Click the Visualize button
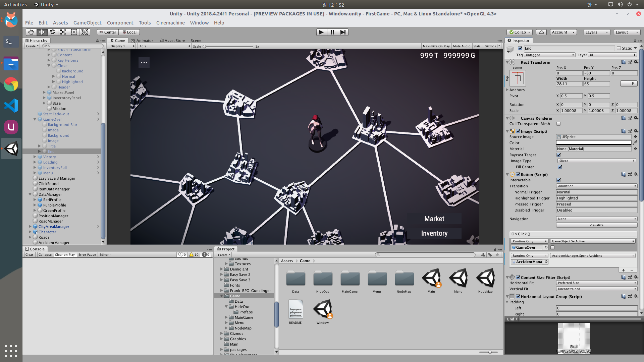 (x=596, y=225)
